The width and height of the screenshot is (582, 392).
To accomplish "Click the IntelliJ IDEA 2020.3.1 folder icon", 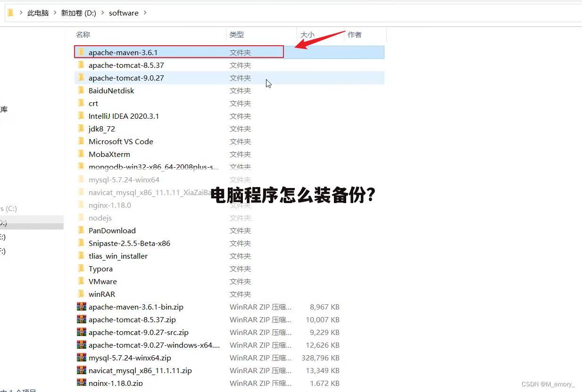I will coord(81,115).
